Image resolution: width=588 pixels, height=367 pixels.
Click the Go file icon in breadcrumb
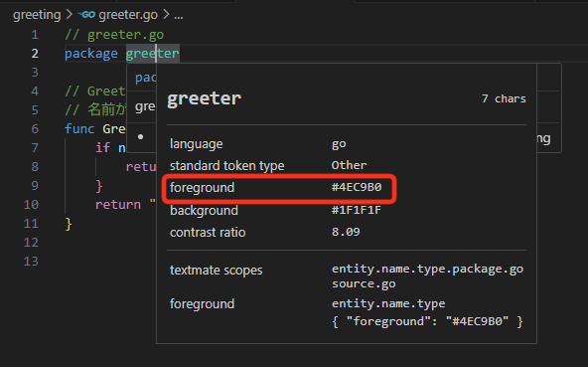tap(86, 15)
